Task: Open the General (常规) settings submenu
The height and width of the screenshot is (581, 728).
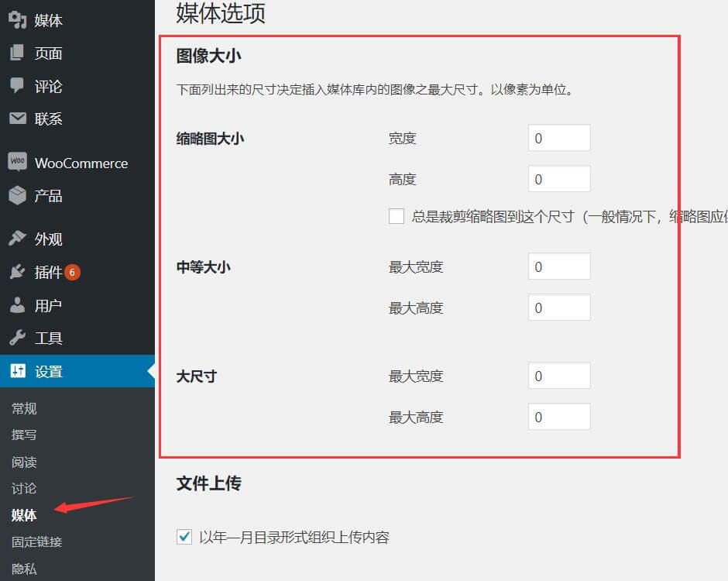Action: [x=24, y=409]
